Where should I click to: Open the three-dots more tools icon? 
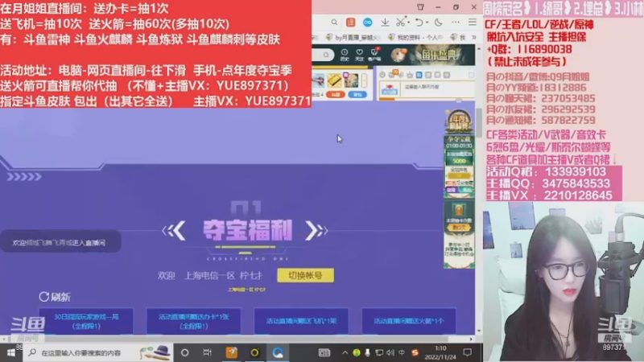pos(456,23)
